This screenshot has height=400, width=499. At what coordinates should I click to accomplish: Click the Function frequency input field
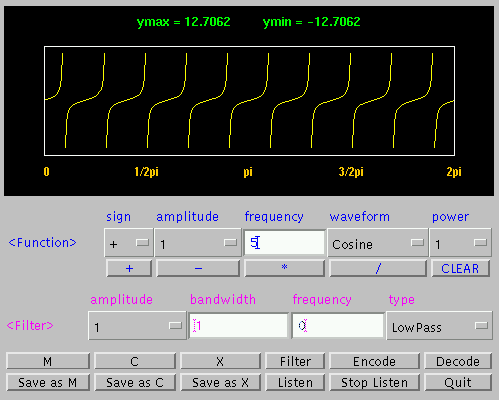[284, 243]
